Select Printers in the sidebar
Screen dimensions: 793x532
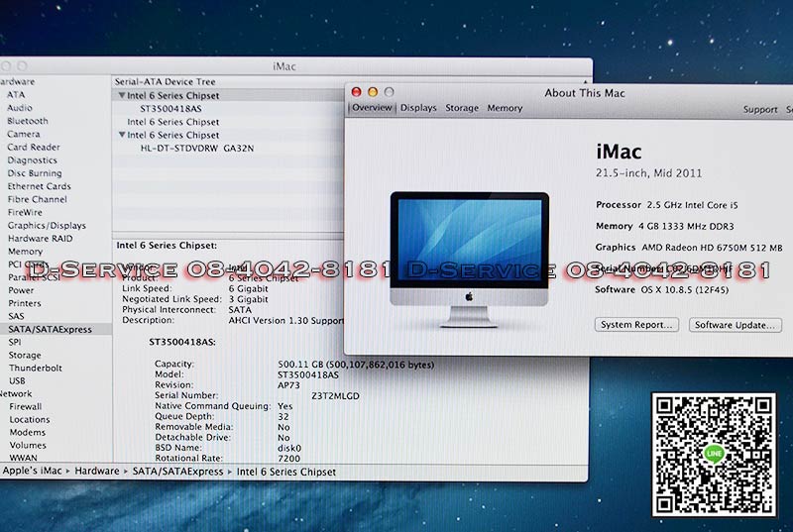pyautogui.click(x=24, y=303)
